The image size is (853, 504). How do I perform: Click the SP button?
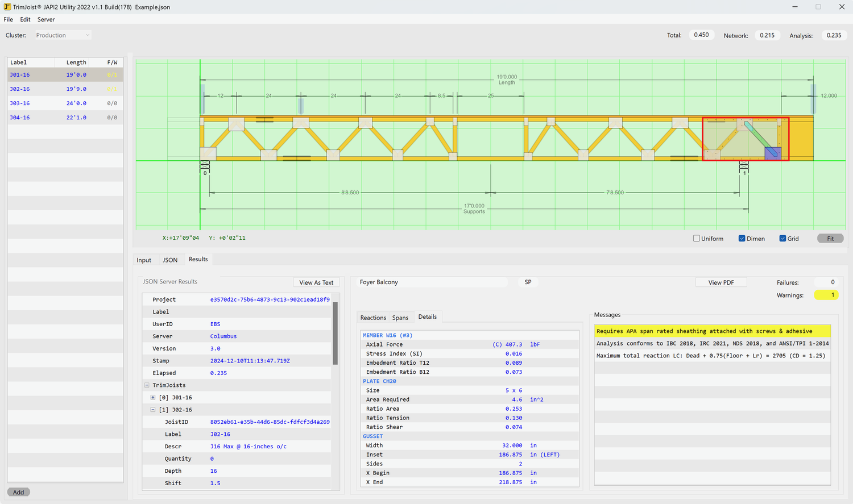[x=528, y=282]
